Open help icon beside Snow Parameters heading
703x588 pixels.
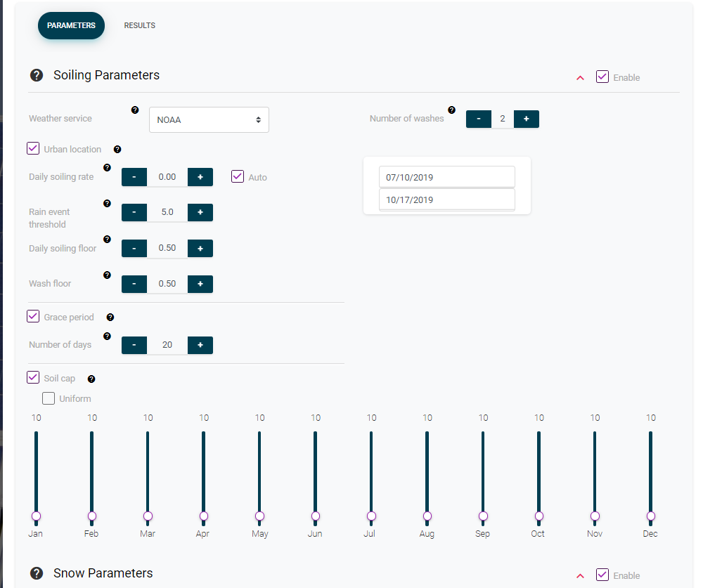37,573
